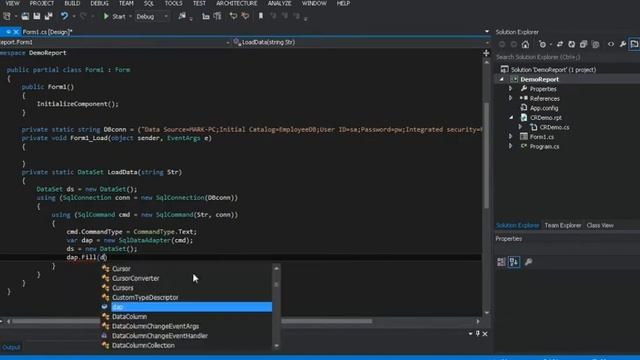Open the TEAM menu
This screenshot has width=640, height=360.
click(126, 3)
